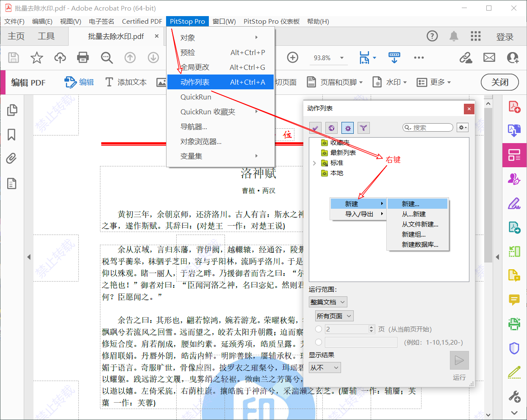Screen dimensions: 527x420
Task: Choose 全局更改 menu entry
Action: click(221, 67)
